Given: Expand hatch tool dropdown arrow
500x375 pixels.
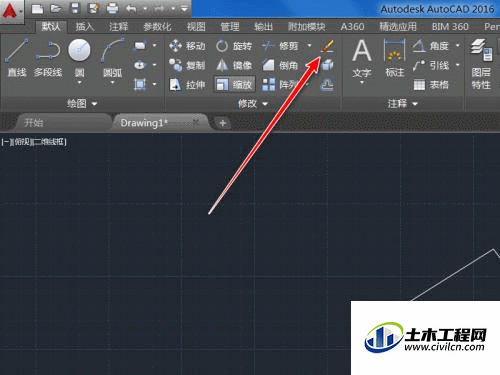Looking at the screenshot, I should (155, 84).
